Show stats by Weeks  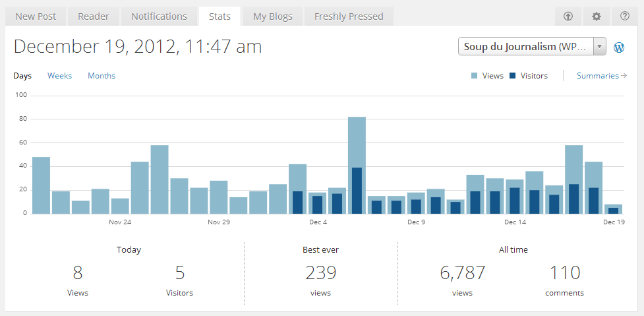click(59, 76)
